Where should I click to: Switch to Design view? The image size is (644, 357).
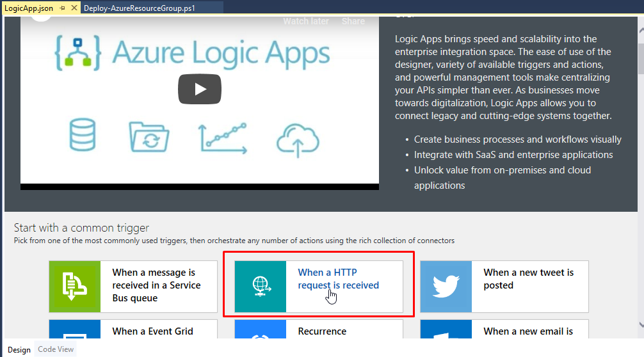click(x=19, y=349)
